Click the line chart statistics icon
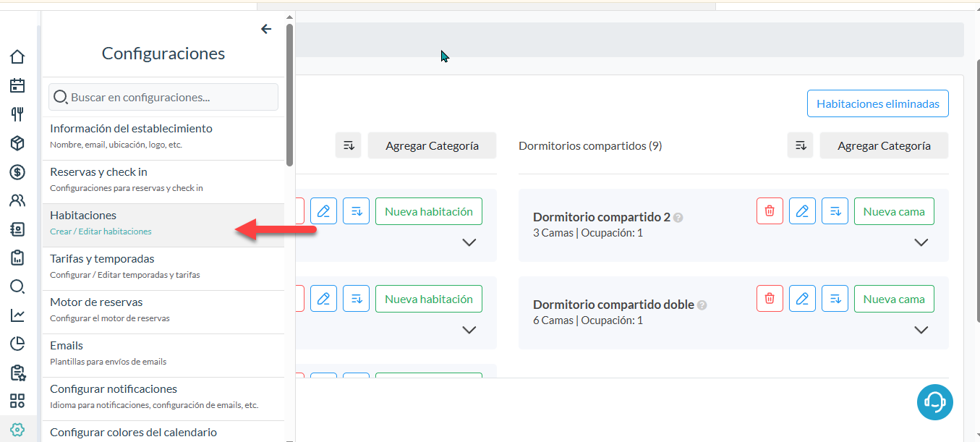This screenshot has width=980, height=442. [x=17, y=315]
